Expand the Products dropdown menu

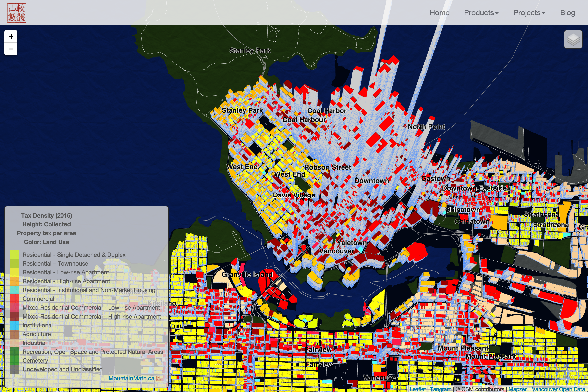[x=481, y=13]
